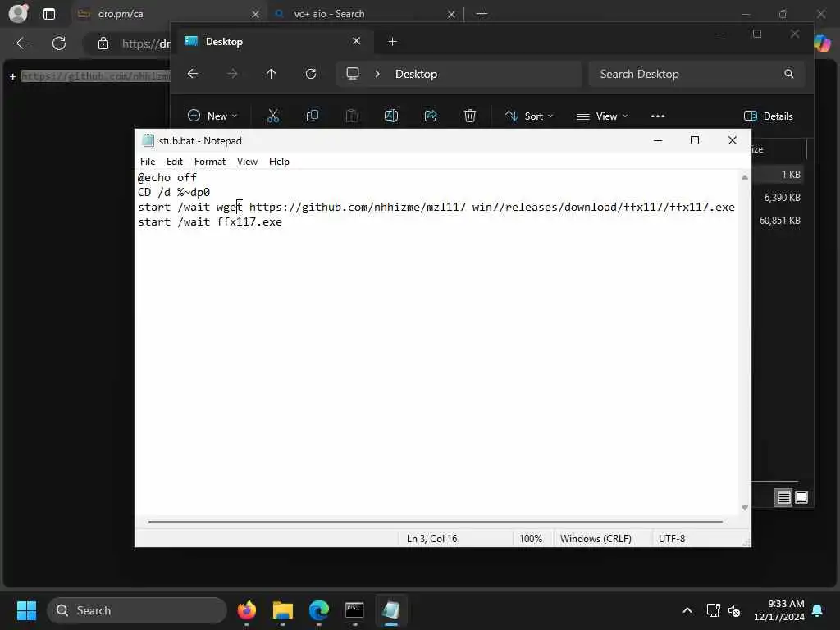
Task: Click 'Windows (CRLF)' in status bar
Action: [596, 538]
